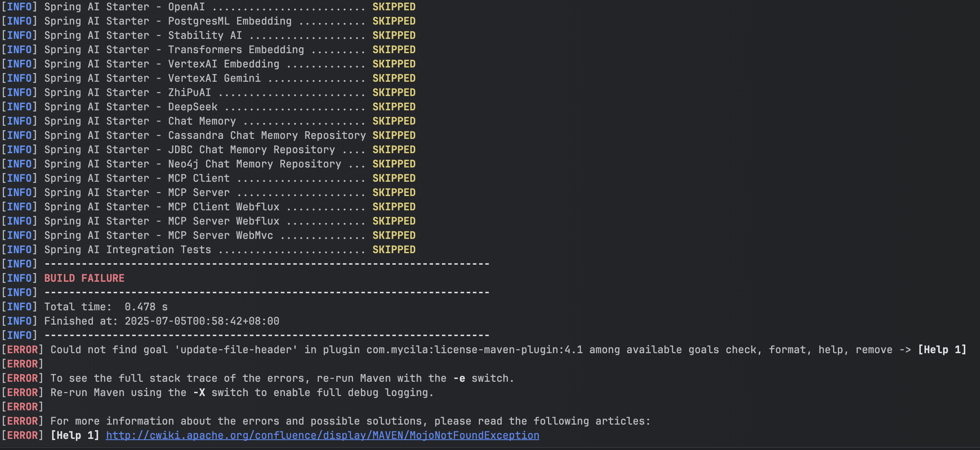Select the Cassandra Chat Memory Repository line
Image resolution: width=980 pixels, height=450 pixels.
(x=208, y=135)
